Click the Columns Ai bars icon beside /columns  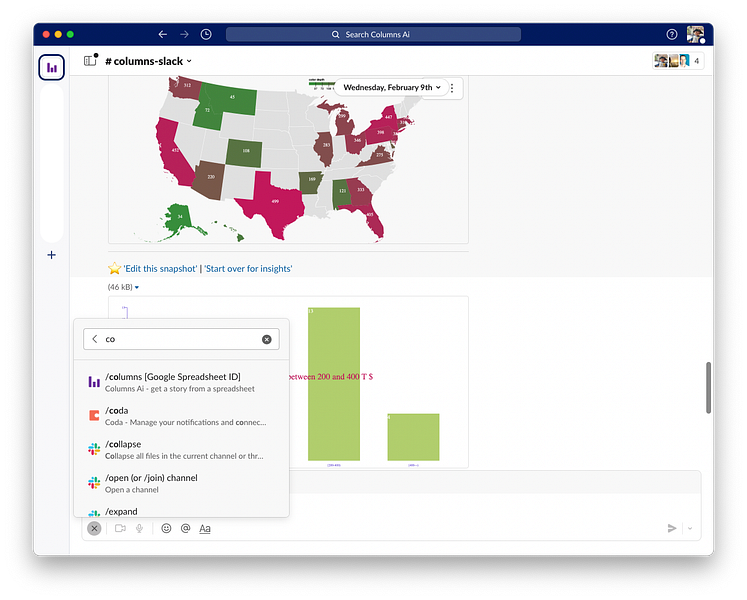coord(94,381)
